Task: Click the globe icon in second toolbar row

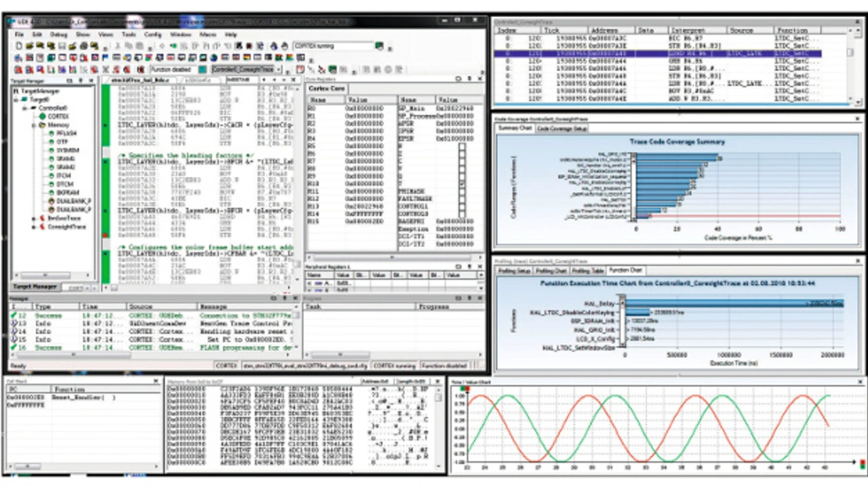Action: (x=214, y=58)
